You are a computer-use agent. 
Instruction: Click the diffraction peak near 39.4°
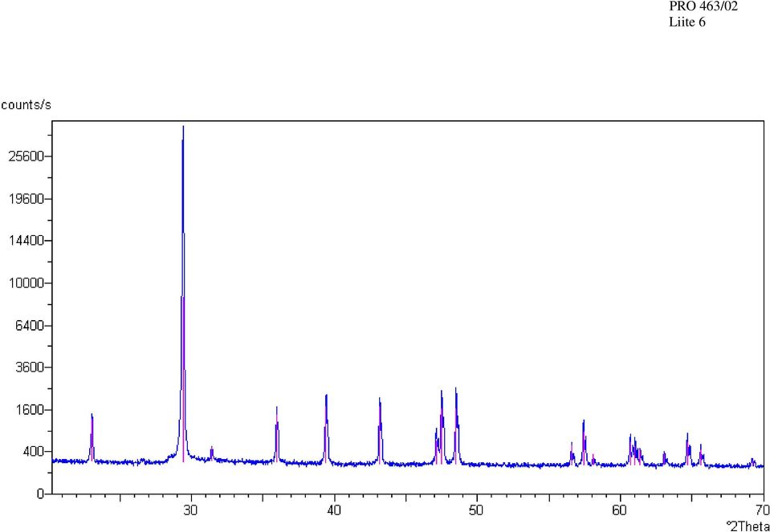(326, 429)
